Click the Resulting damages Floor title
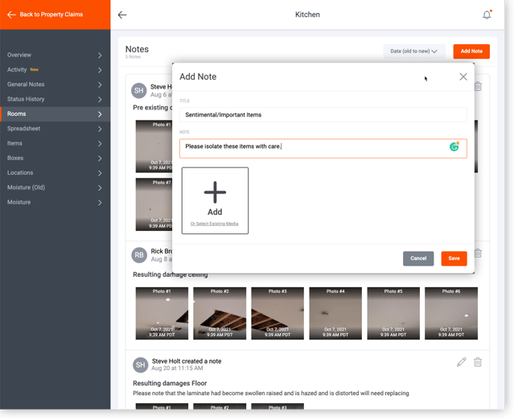Image resolution: width=514 pixels, height=420 pixels. [x=170, y=383]
